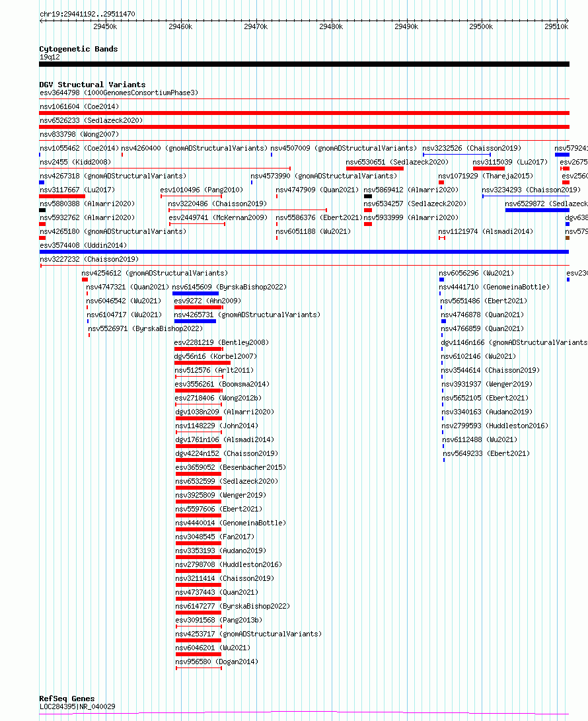Viewport: 588px width, 721px height.
Task: Select the LOC284395|NR_040029 gene label
Action: pyautogui.click(x=77, y=706)
